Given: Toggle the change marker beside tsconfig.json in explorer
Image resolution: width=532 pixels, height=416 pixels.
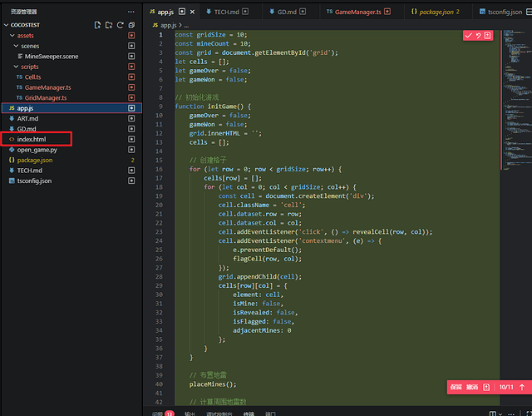Looking at the screenshot, I should 131,181.
